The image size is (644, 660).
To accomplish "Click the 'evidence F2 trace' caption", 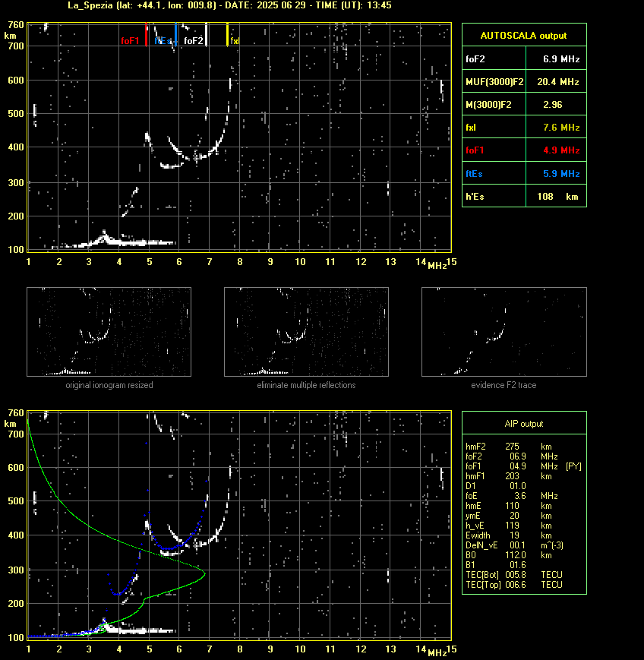I will click(x=504, y=385).
